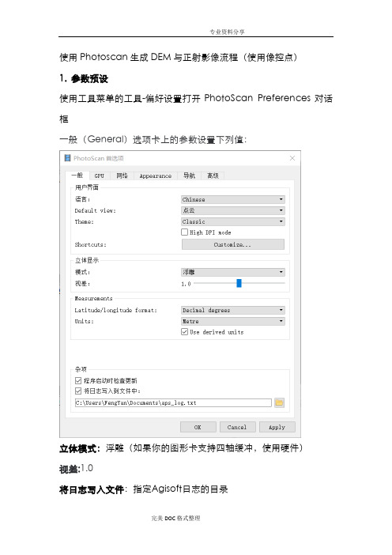This screenshot has width=392, height=555.
Task: Open the 模式 dropdown showing 浮雕
Action: 233,272
